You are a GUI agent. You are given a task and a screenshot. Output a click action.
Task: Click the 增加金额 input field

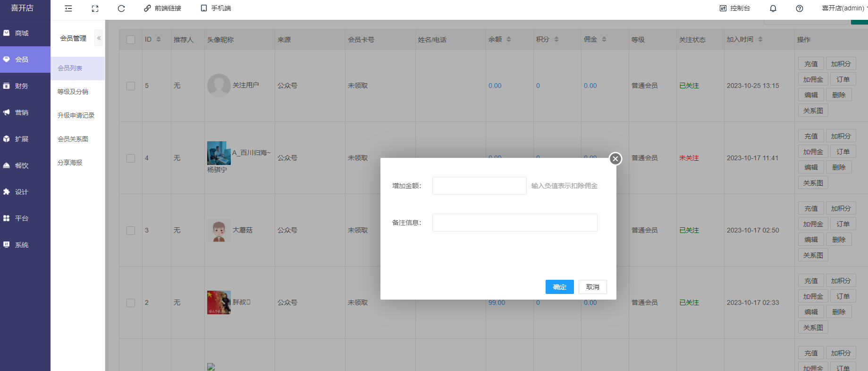click(x=479, y=186)
